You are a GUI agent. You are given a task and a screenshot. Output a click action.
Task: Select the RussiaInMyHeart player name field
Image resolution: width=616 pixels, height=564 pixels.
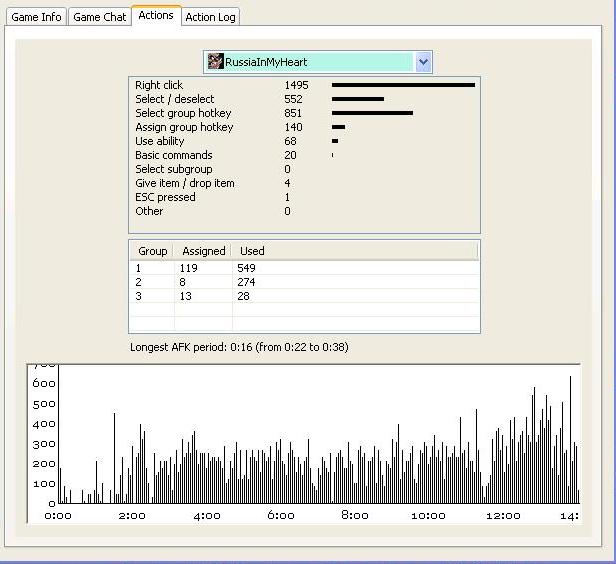point(317,62)
